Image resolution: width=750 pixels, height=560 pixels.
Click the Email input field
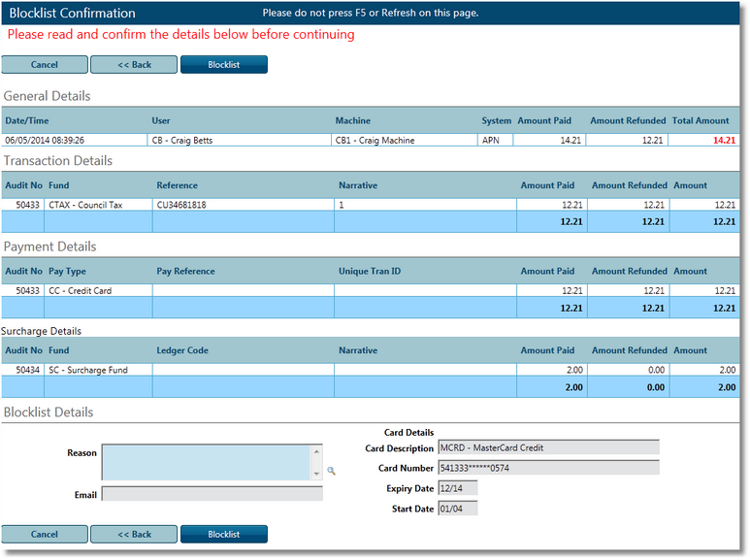point(212,494)
